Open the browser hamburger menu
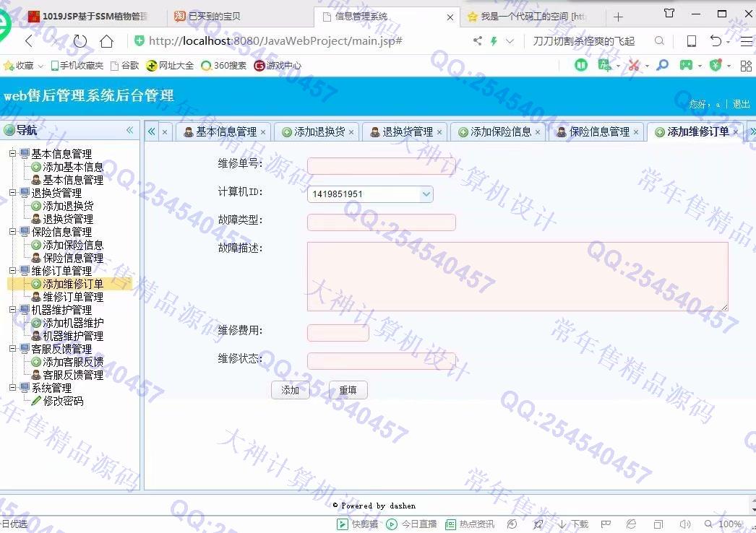This screenshot has height=533, width=756. (747, 41)
